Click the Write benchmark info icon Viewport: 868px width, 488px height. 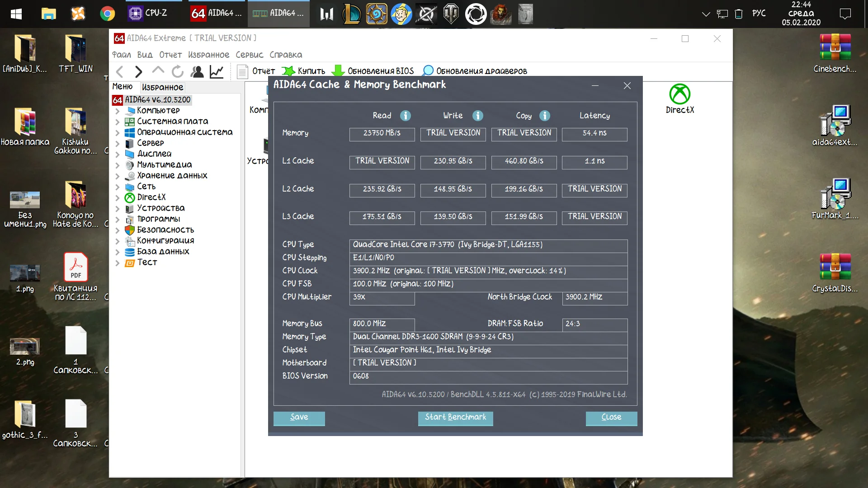tap(478, 116)
